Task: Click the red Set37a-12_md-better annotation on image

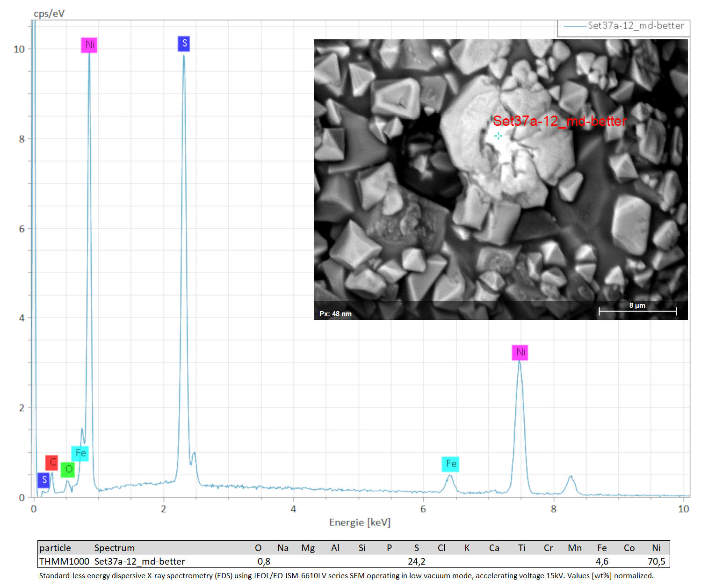Action: point(560,121)
